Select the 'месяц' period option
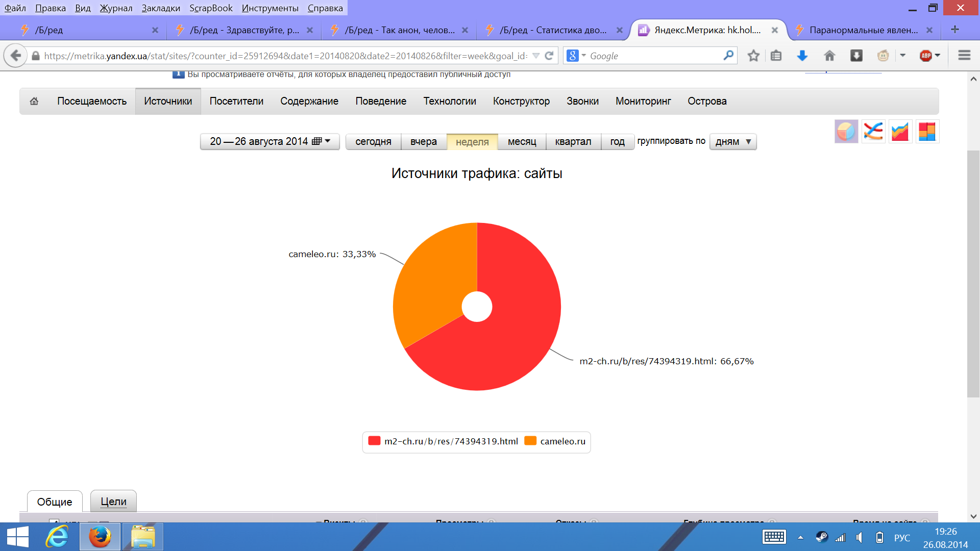This screenshot has height=551, width=980. click(522, 142)
